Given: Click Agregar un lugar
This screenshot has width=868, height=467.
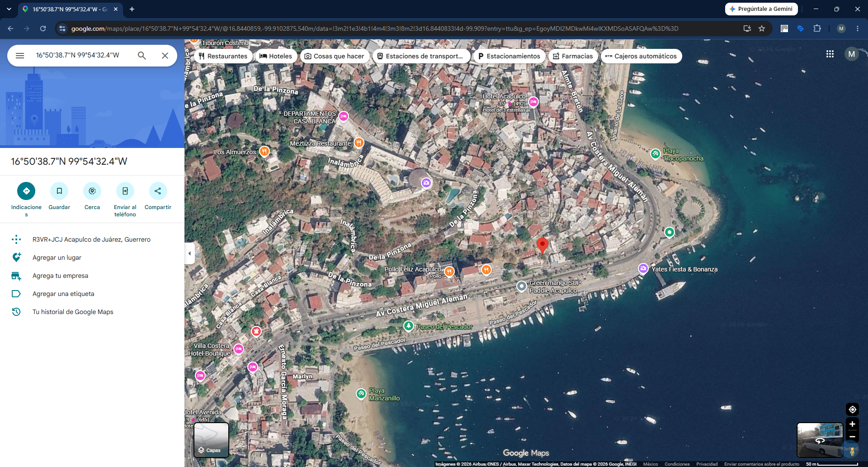Looking at the screenshot, I should coord(92,257).
